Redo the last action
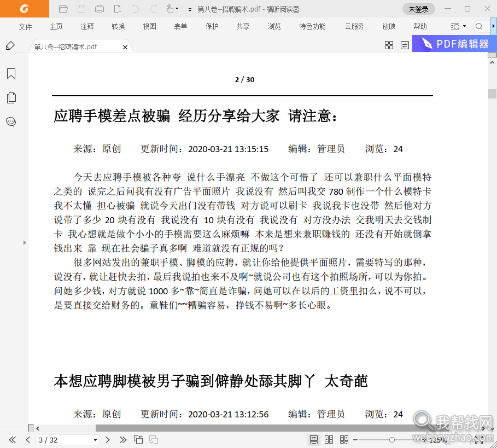This screenshot has height=448, width=497. pyautogui.click(x=154, y=9)
